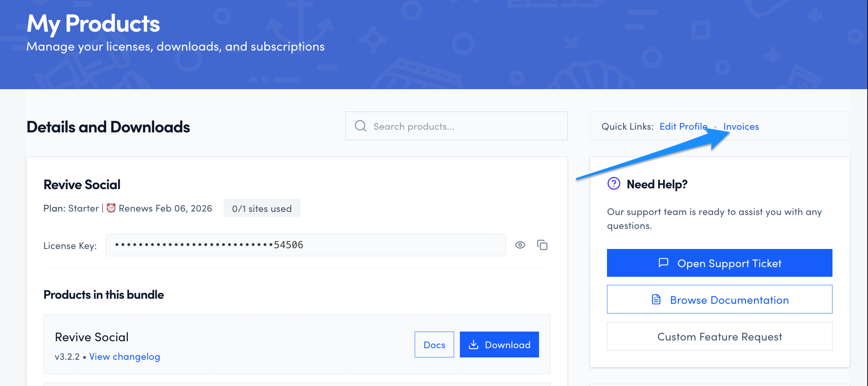The width and height of the screenshot is (868, 386).
Task: Go to Invoices quick link
Action: [x=741, y=127]
